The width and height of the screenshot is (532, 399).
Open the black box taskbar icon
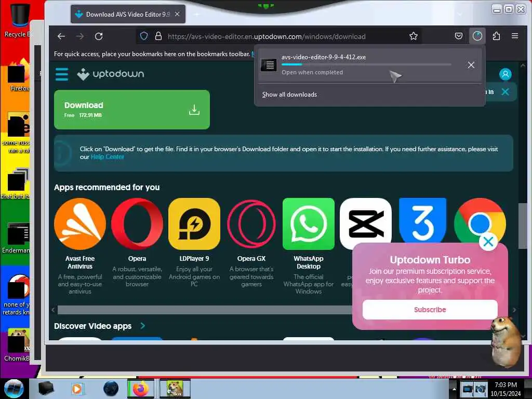(46, 389)
